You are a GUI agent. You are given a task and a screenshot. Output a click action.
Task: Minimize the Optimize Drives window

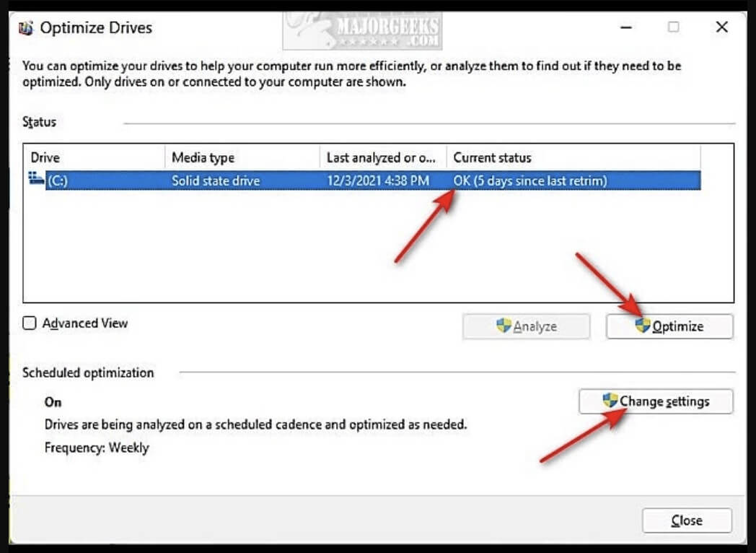point(625,27)
